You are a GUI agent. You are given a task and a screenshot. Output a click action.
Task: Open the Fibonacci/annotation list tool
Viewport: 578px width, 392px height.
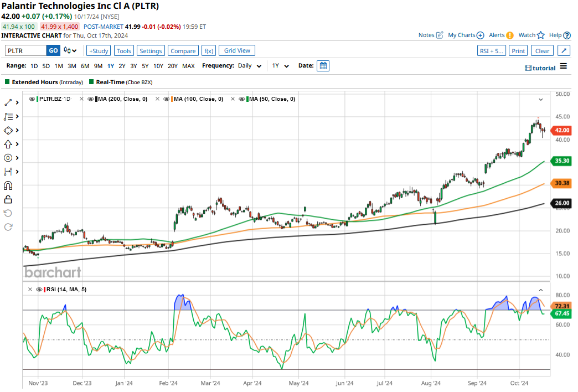coord(8,117)
